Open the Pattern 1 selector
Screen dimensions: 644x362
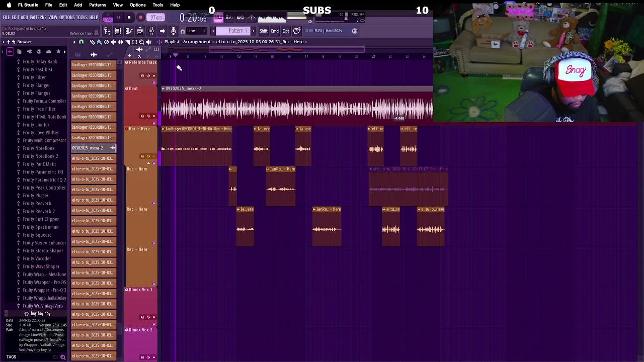(x=233, y=31)
